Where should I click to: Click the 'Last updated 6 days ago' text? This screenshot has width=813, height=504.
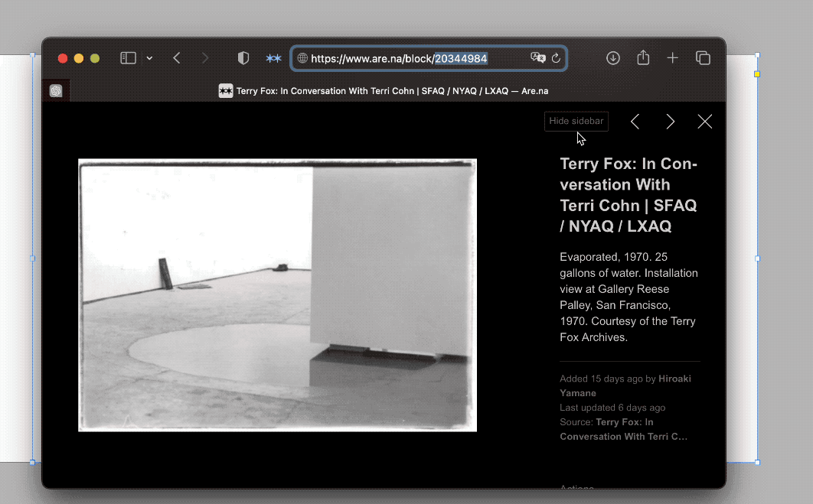tap(612, 408)
